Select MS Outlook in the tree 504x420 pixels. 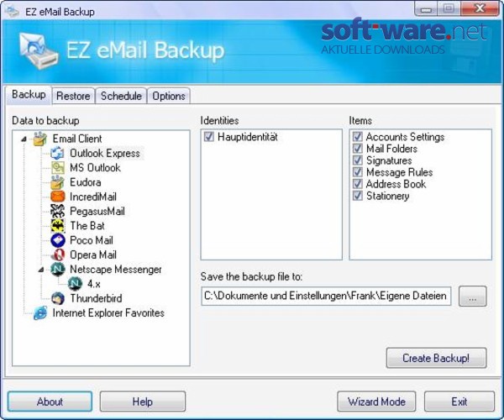tap(95, 168)
